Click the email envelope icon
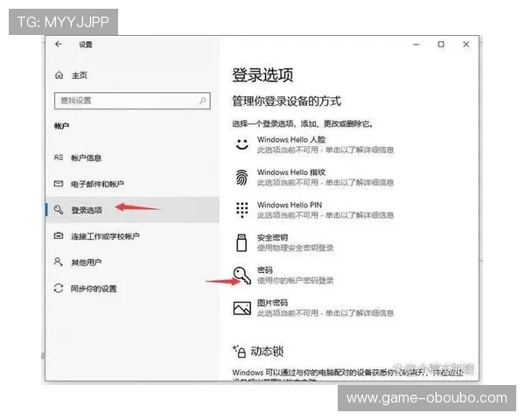 [x=59, y=184]
